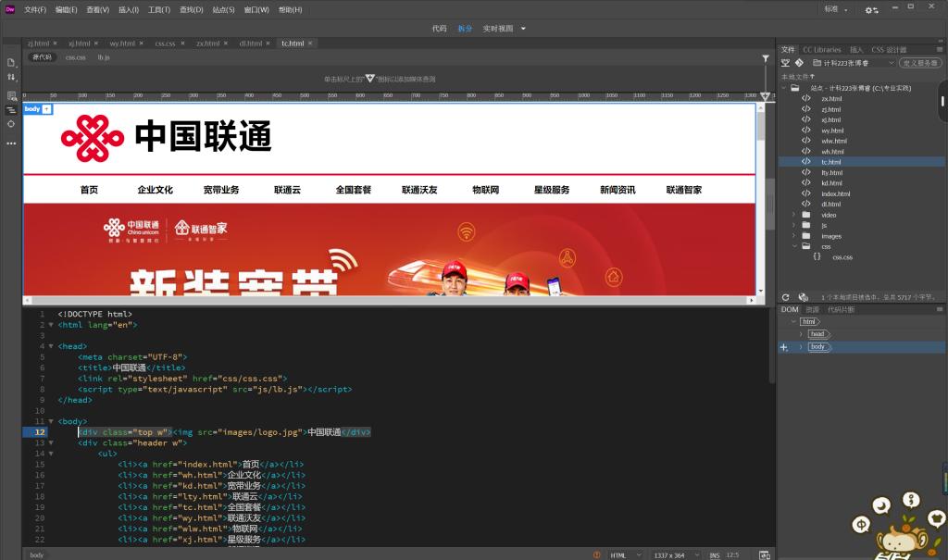Screen dimensions: 948x560
Task: Expand the video folder in Files panel
Action: 793,215
